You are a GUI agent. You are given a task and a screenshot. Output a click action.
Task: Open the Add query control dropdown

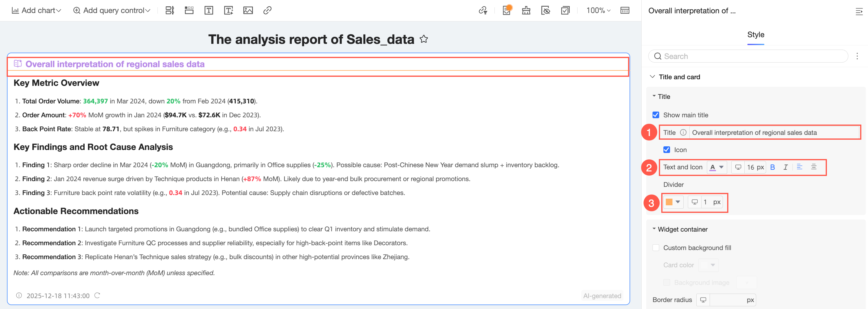(x=112, y=11)
